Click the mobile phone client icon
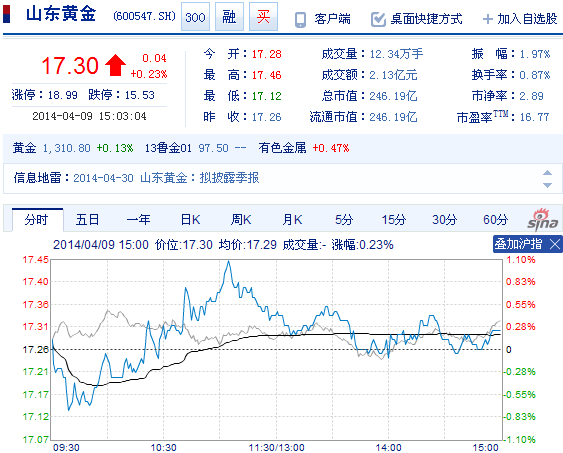 tap(301, 20)
